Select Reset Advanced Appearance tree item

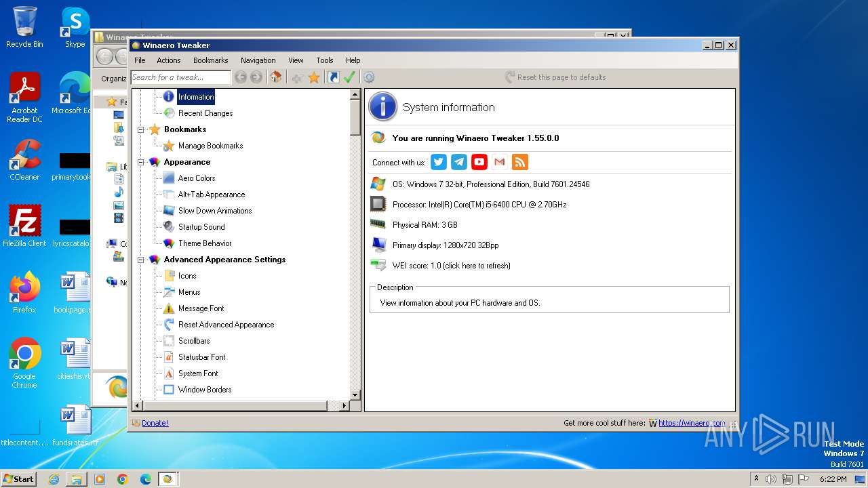[x=226, y=325]
